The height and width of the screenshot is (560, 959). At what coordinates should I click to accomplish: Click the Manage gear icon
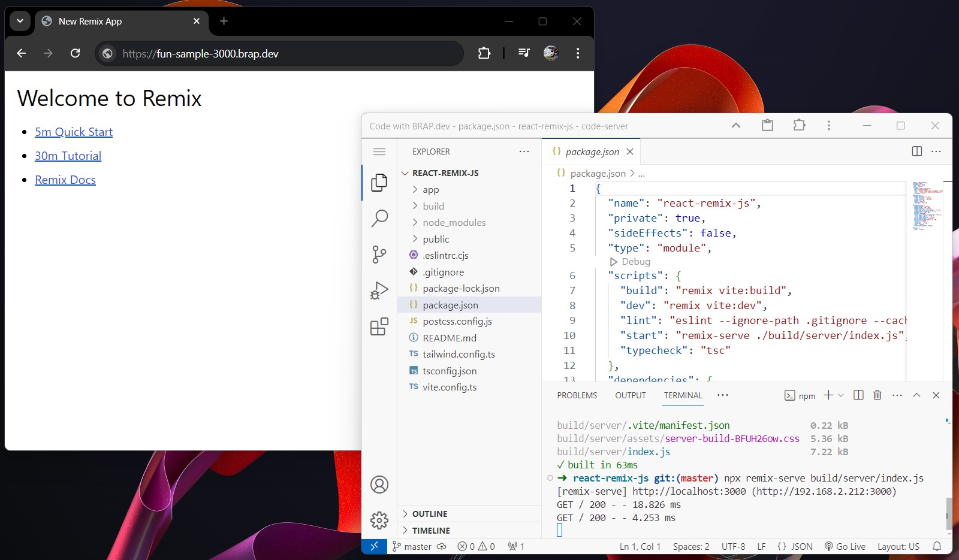[x=379, y=520]
